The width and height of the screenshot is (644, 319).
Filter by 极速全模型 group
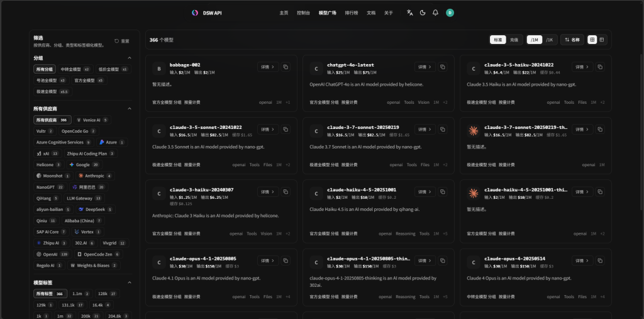(x=53, y=92)
